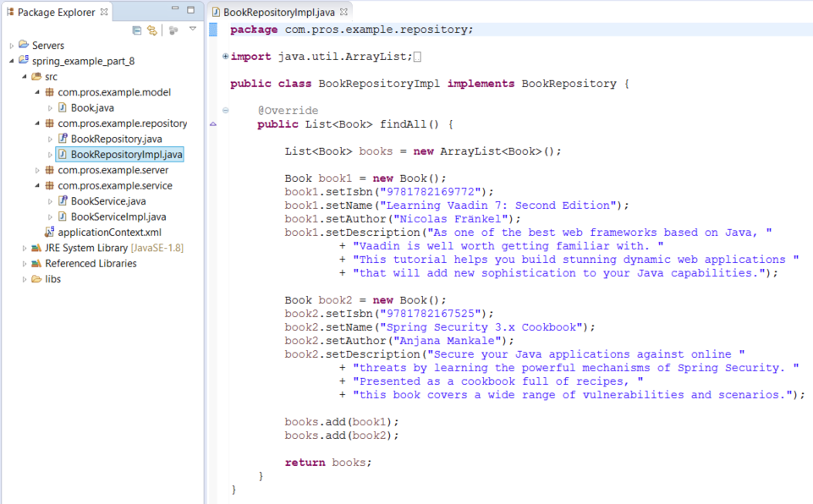Image resolution: width=813 pixels, height=504 pixels.
Task: Open Package Explorer View Menu triangle
Action: [x=193, y=29]
